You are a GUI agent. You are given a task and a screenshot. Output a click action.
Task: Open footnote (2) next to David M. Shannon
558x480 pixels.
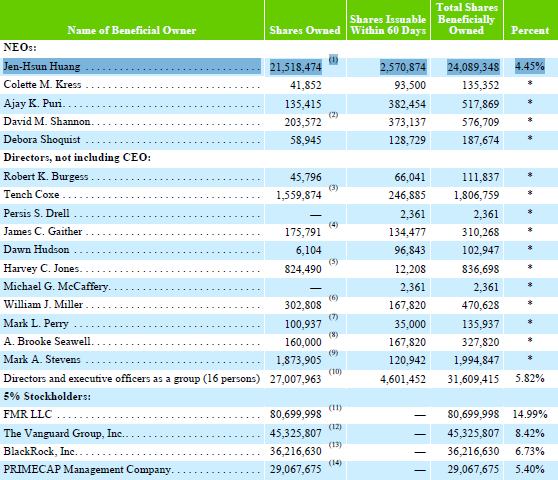333,115
